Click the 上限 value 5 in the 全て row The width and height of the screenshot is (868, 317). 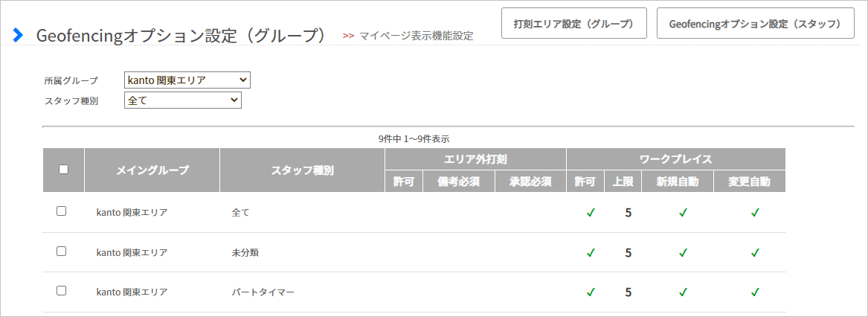coord(629,213)
